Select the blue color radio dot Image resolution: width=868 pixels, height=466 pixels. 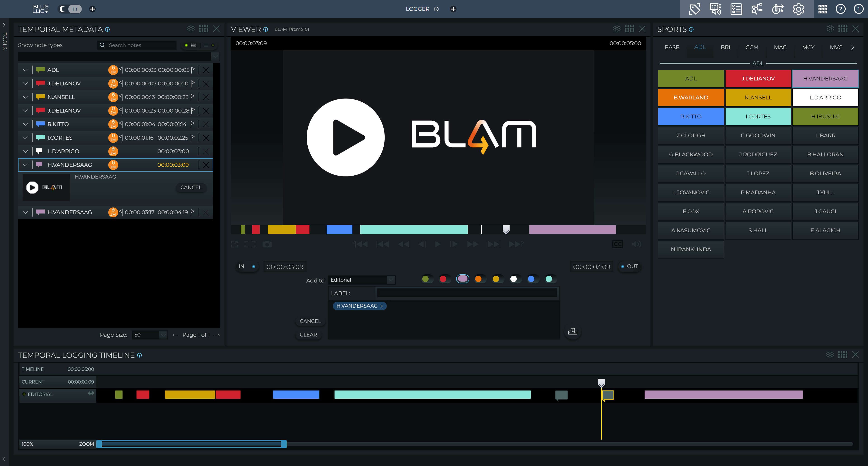tap(531, 279)
